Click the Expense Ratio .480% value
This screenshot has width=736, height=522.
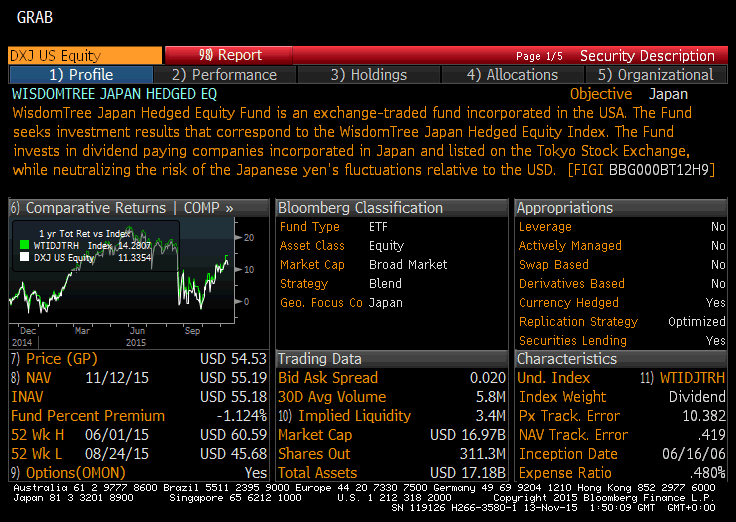pos(708,473)
